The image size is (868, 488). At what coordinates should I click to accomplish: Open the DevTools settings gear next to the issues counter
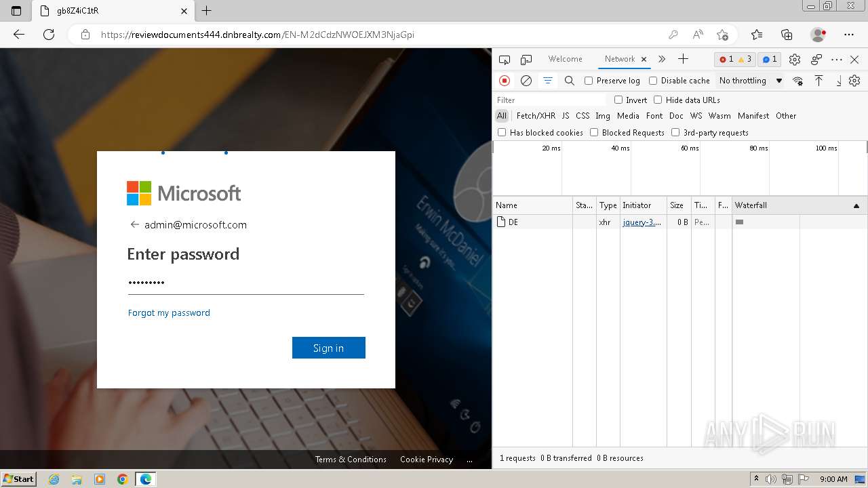(x=795, y=60)
